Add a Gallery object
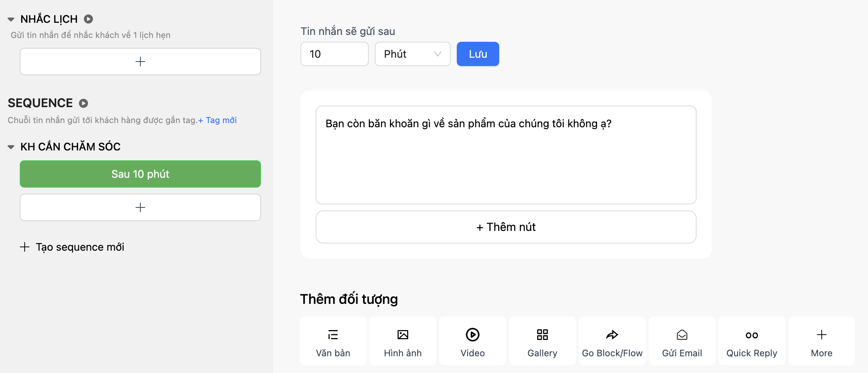This screenshot has height=373, width=868. (x=542, y=341)
